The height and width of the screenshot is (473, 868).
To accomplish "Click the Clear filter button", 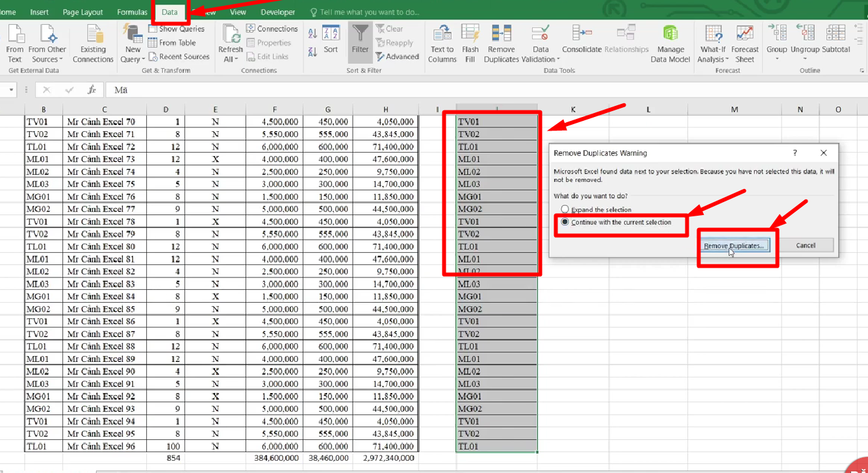I will point(389,29).
